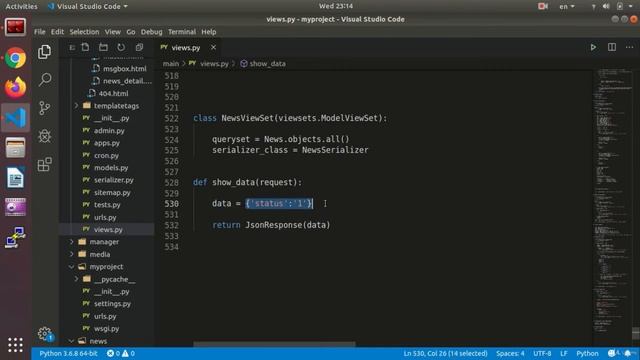
Task: Open Manage gear in activity bar
Action: coord(44,334)
